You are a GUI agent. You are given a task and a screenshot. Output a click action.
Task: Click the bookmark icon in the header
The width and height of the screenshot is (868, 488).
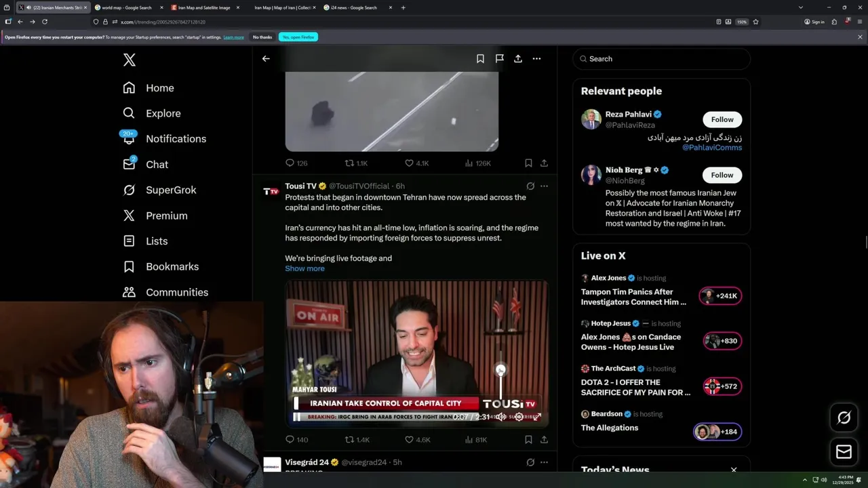click(480, 59)
